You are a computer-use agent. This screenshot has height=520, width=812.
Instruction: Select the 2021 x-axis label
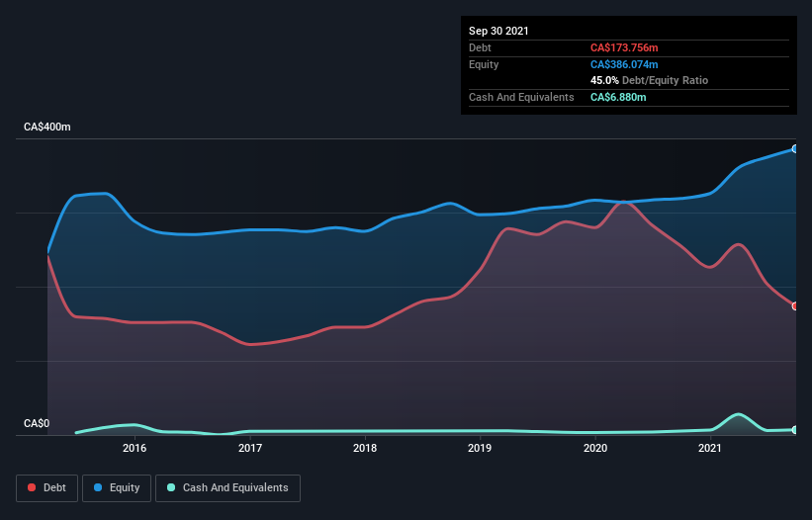click(710, 448)
